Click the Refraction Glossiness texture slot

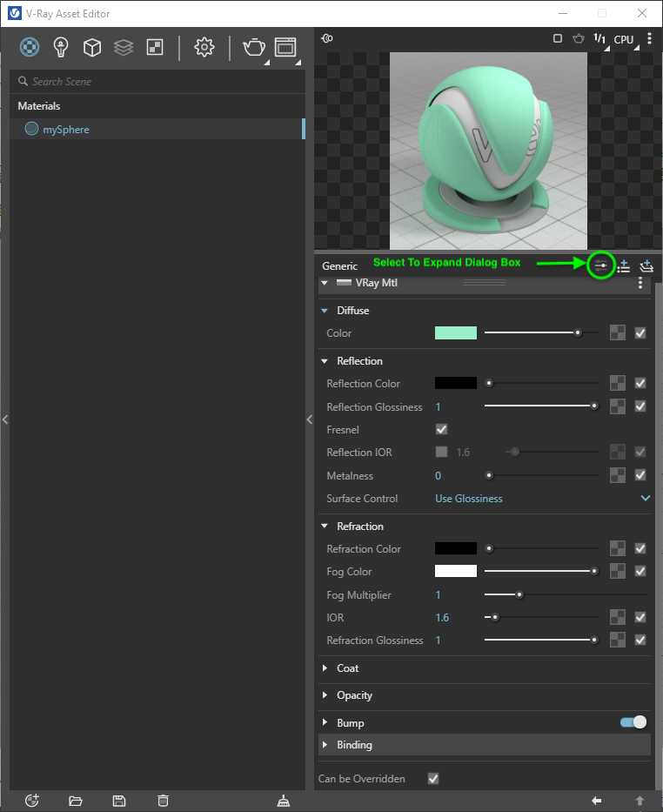[618, 640]
